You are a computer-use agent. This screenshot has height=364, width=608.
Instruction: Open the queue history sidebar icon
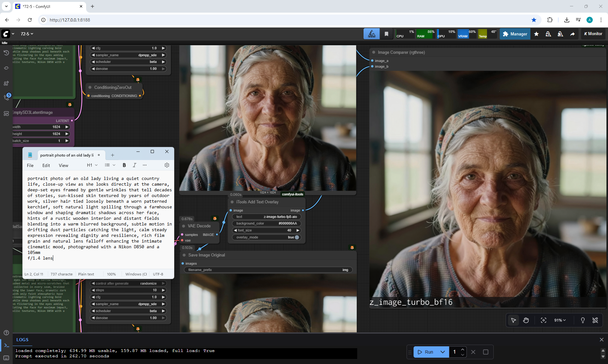click(6, 53)
